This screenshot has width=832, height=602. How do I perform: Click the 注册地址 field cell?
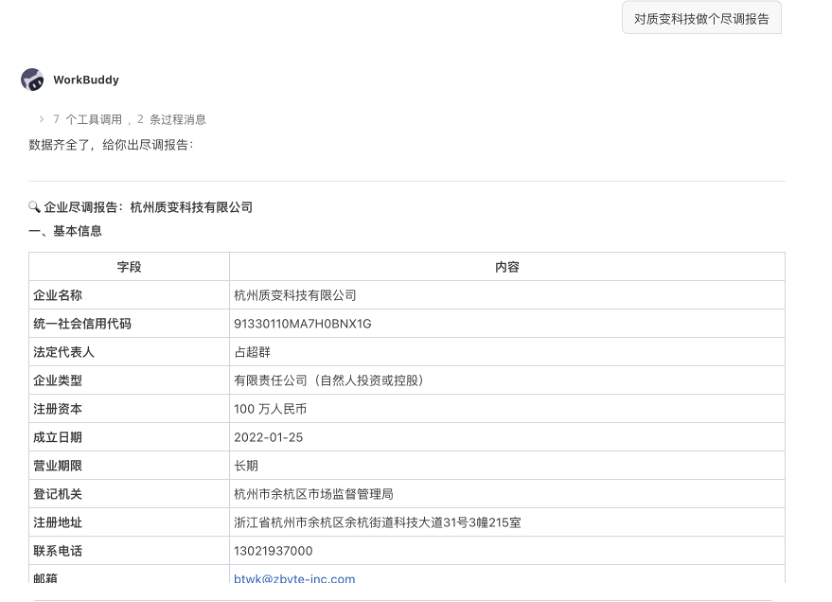(129, 522)
